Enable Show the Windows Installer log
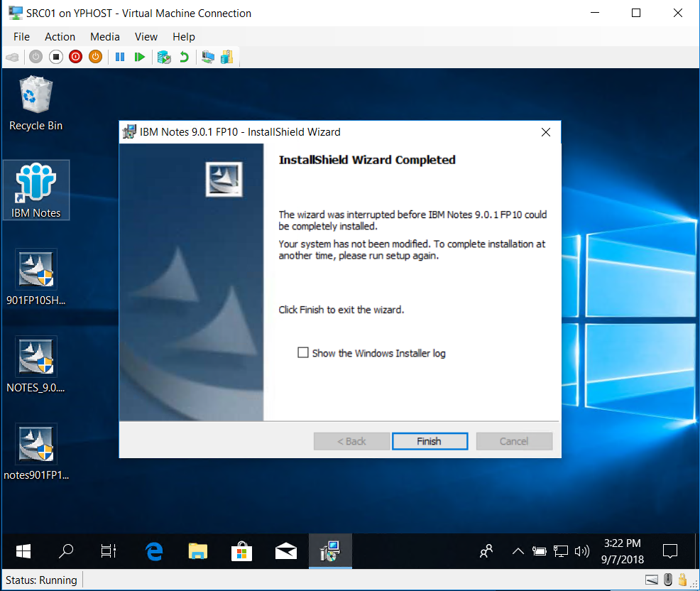This screenshot has width=700, height=591. click(x=303, y=353)
